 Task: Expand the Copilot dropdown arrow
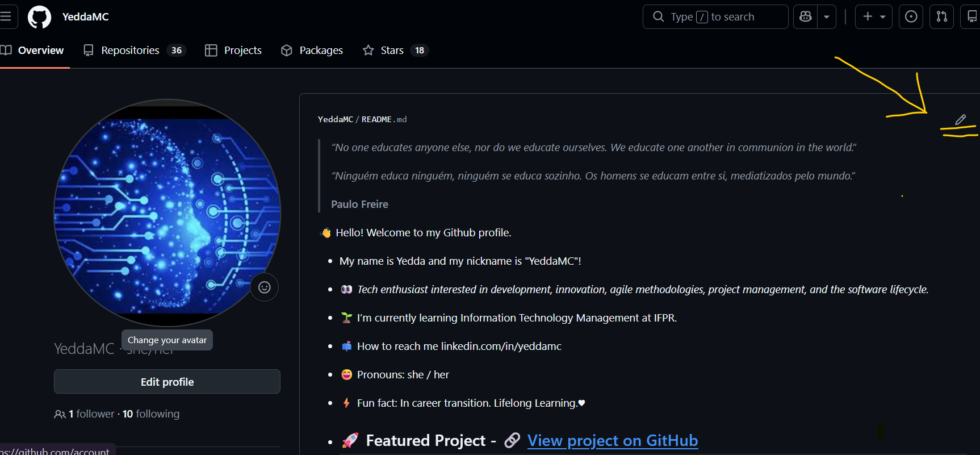pos(827,16)
